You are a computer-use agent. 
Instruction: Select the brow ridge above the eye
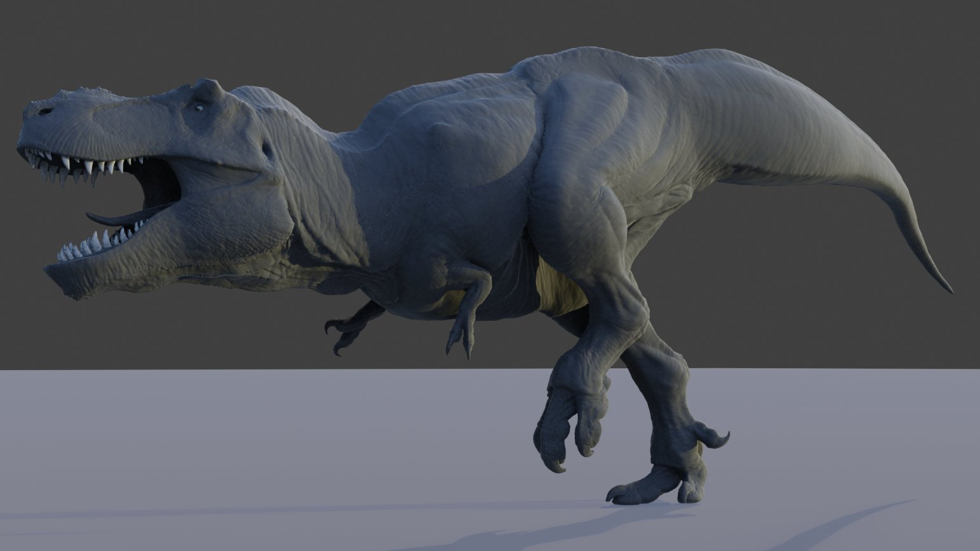[x=208, y=90]
